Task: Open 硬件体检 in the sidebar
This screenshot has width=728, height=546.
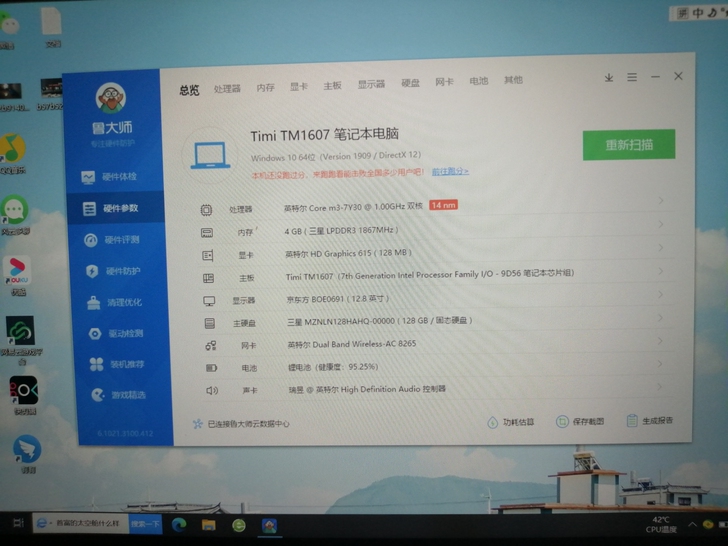Action: 110,177
